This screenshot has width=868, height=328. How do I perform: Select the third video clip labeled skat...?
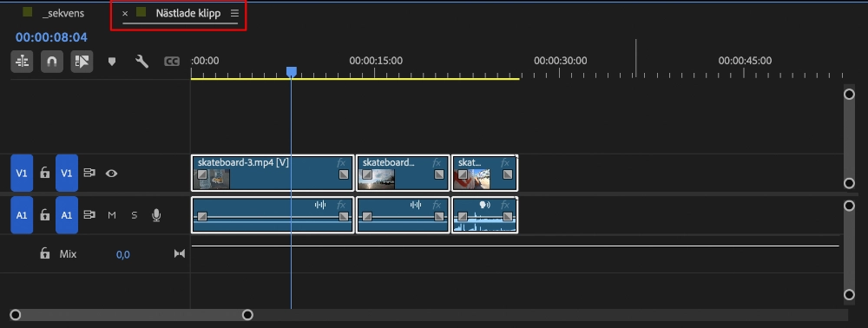click(484, 174)
